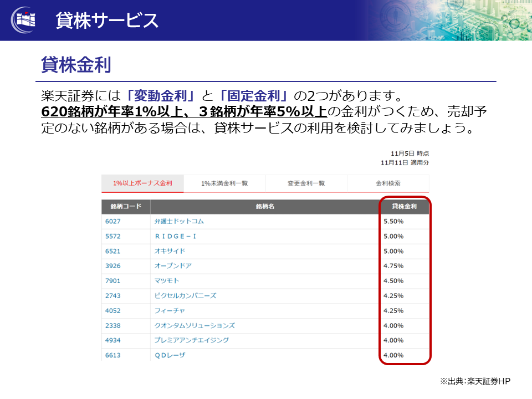The height and width of the screenshot is (399, 532).
Task: Click the 「変動金利」 highlighted text
Action: coord(160,96)
